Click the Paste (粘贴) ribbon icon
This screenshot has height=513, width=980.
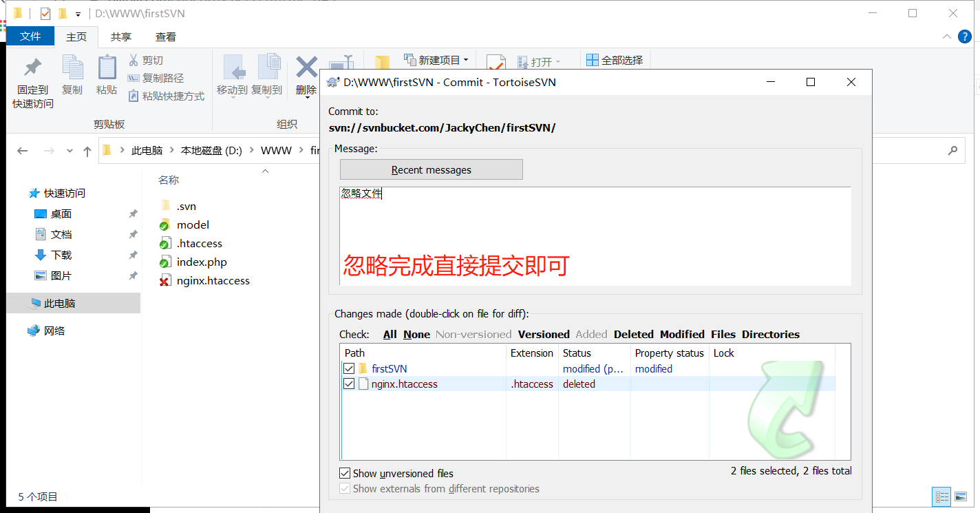click(x=107, y=67)
